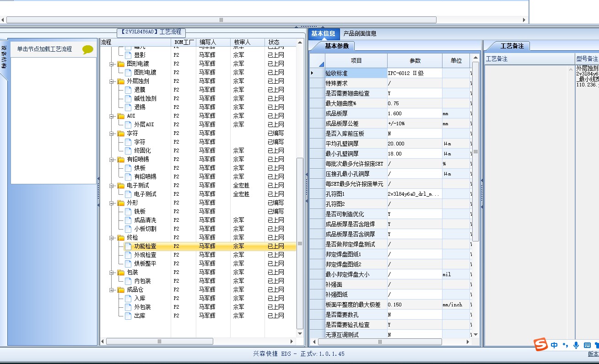Image resolution: width=599 pixels, height=364 pixels.
Task: Collapse the 终检 folder node
Action: pos(112,238)
